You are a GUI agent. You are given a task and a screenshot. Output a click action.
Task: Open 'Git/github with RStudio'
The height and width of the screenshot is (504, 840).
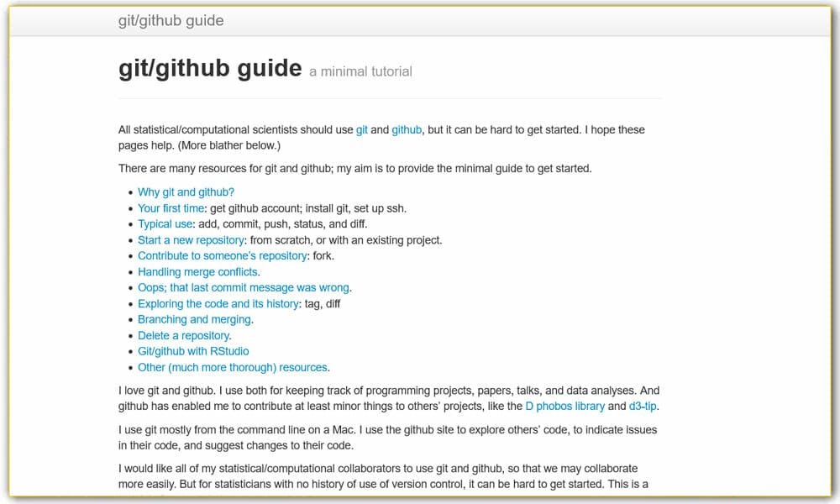193,351
